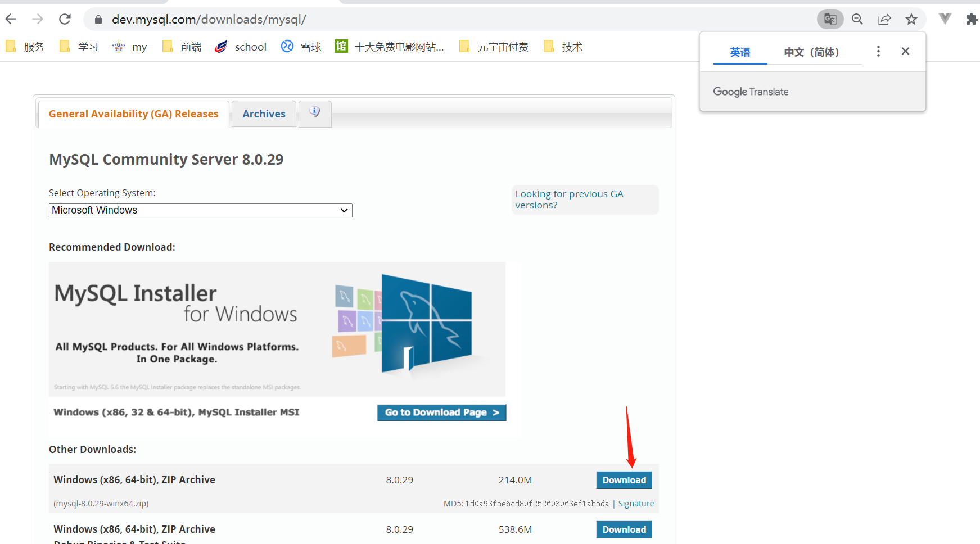Image resolution: width=980 pixels, height=544 pixels.
Task: Open the 雪球 bookmark
Action: pos(301,47)
